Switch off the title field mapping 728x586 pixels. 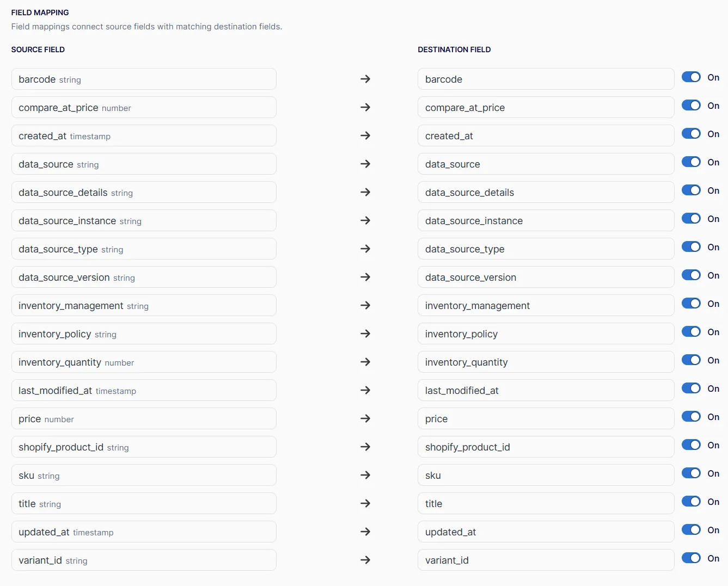[691, 502]
